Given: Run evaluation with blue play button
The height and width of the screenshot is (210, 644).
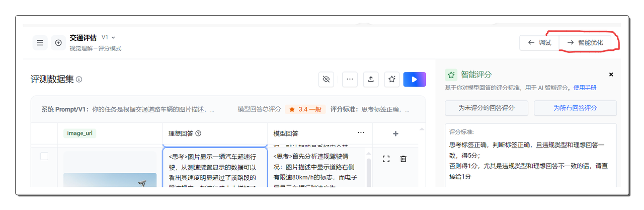Looking at the screenshot, I should pyautogui.click(x=415, y=79).
